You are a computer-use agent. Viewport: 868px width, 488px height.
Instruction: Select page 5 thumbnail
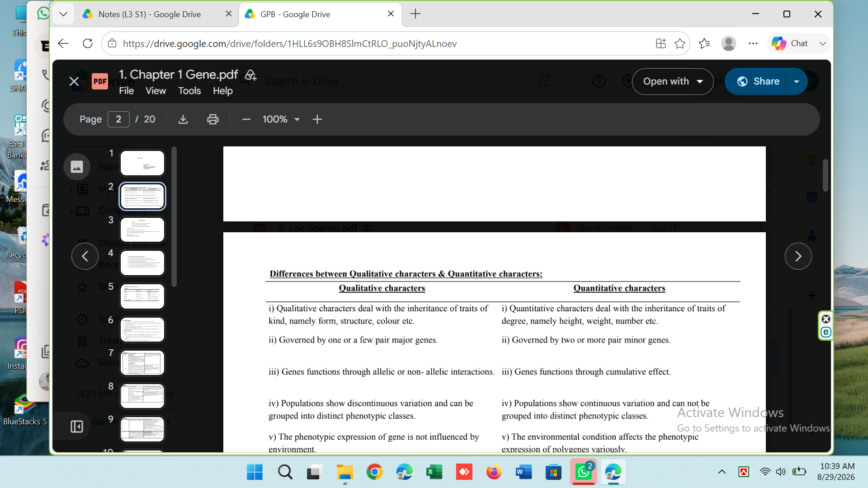142,296
